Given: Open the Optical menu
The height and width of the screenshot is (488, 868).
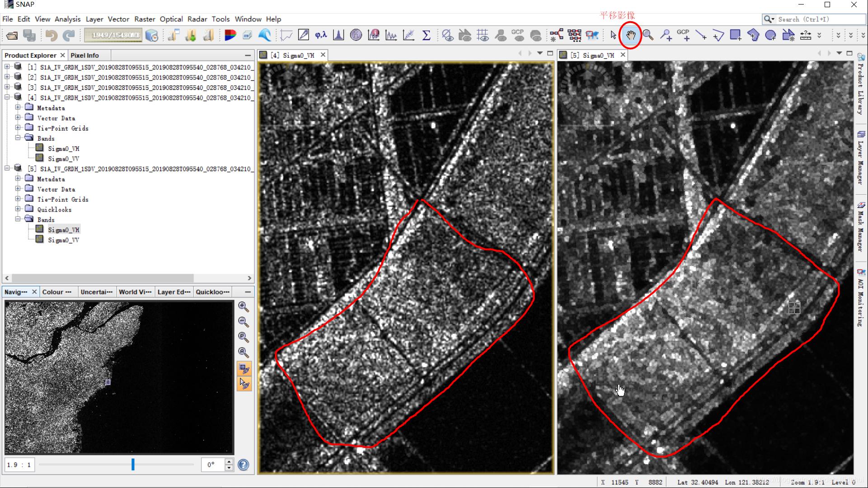Looking at the screenshot, I should coord(171,19).
